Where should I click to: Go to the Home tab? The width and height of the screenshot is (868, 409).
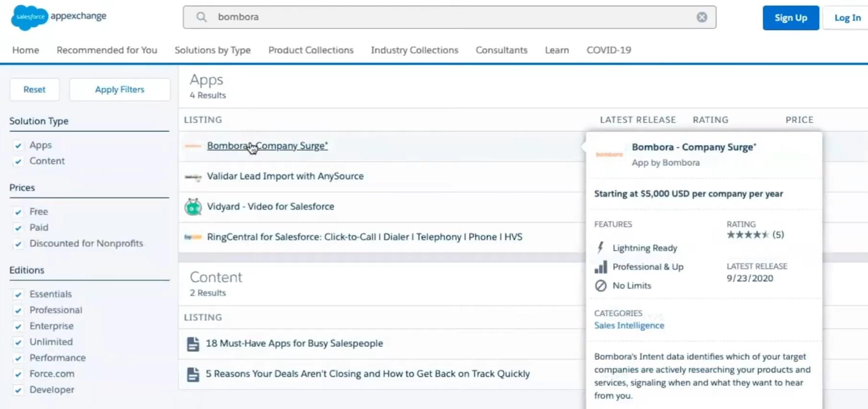[x=26, y=50]
